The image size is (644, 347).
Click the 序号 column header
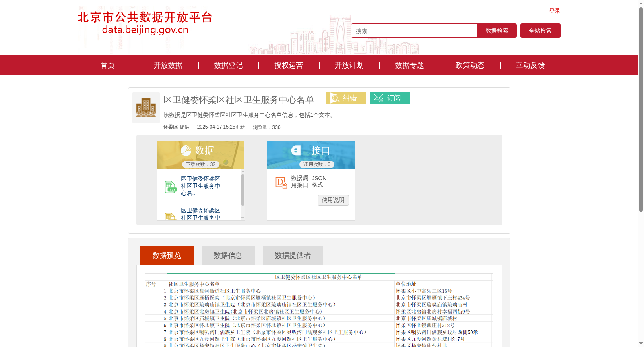151,284
